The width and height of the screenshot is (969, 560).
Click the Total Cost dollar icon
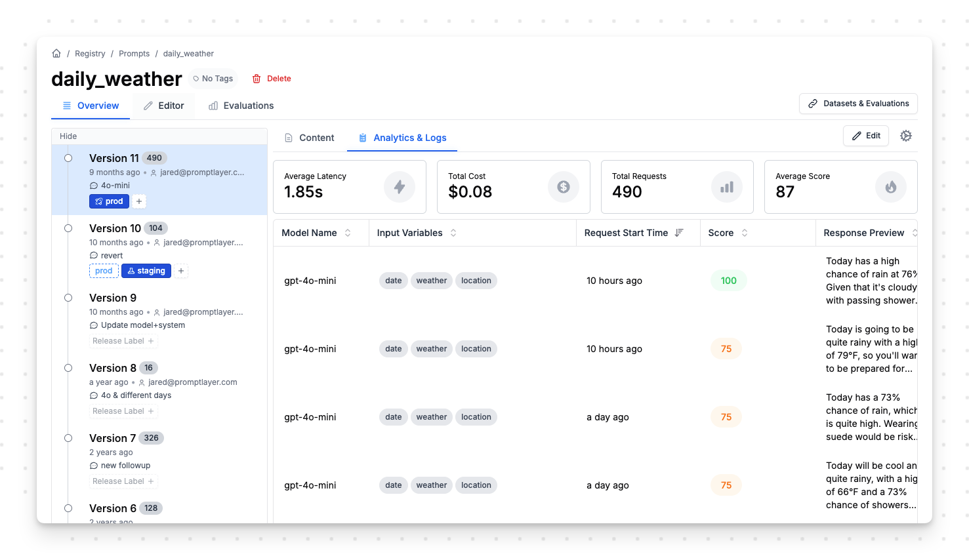[x=563, y=187]
